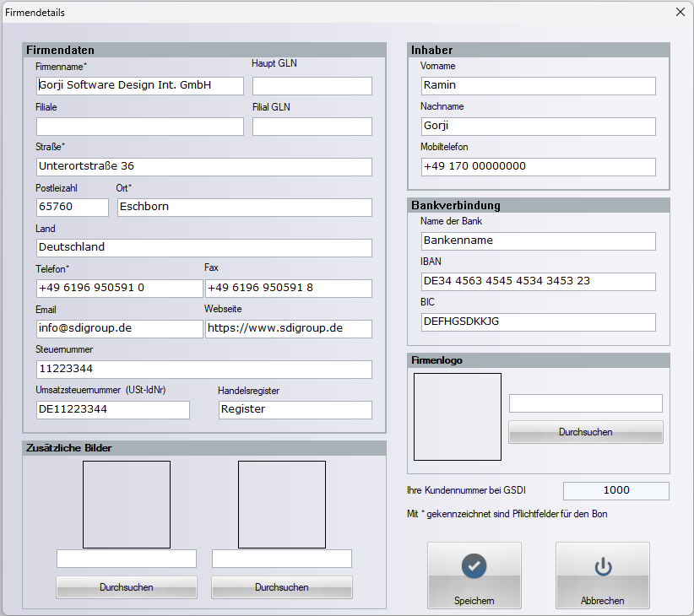Click the Firmenlogo file path field
The width and height of the screenshot is (694, 616).
pyautogui.click(x=586, y=403)
